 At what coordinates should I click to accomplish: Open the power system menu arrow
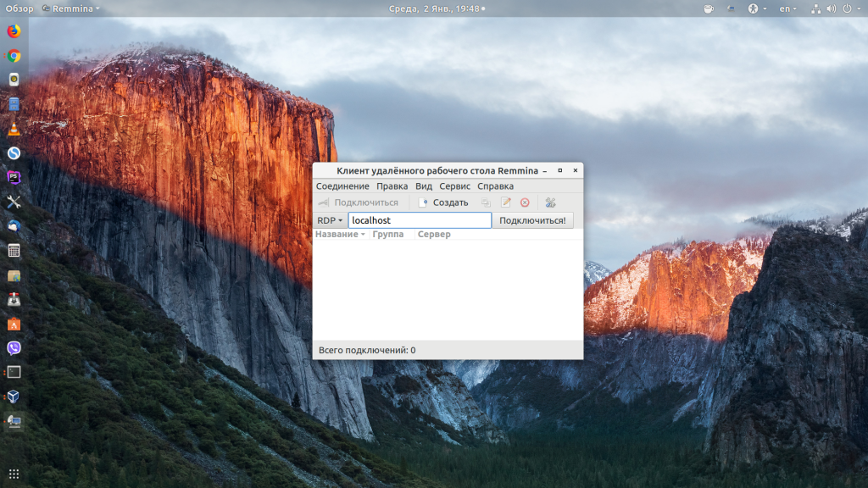(x=860, y=8)
